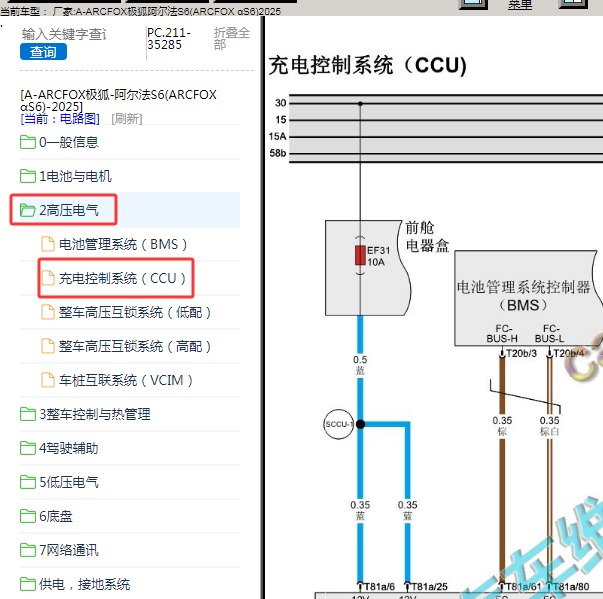The width and height of the screenshot is (603, 599).
Task: Click folder icon beside 7网络通讯
Action: [x=28, y=550]
